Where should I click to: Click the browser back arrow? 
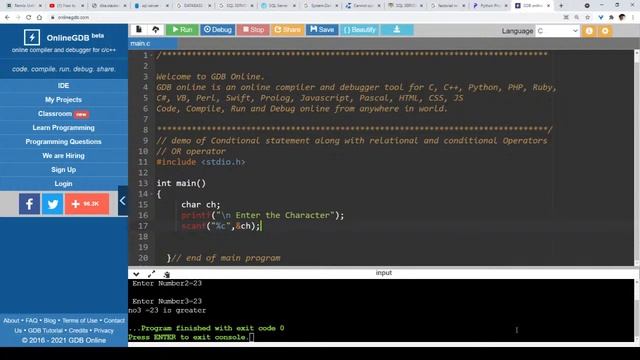click(7, 18)
